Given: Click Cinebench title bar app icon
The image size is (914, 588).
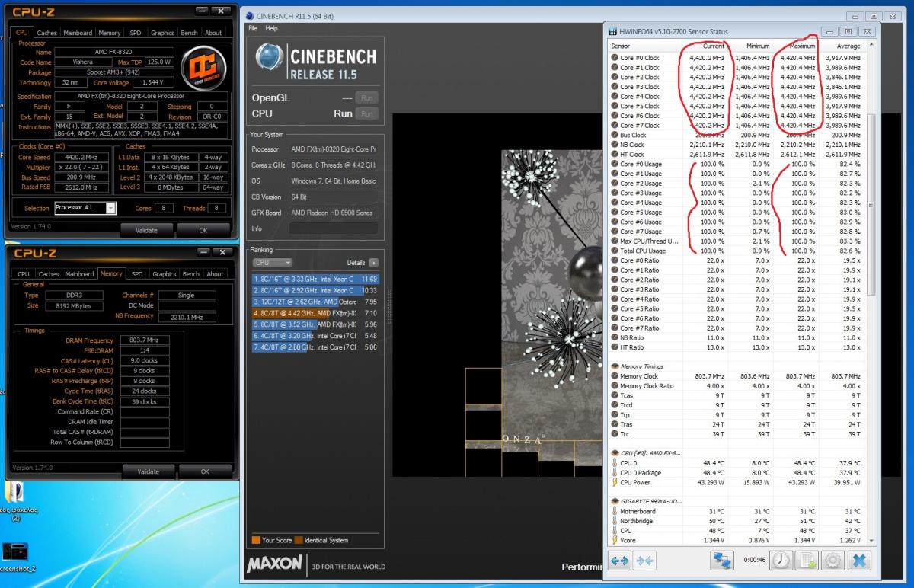Looking at the screenshot, I should pos(251,16).
